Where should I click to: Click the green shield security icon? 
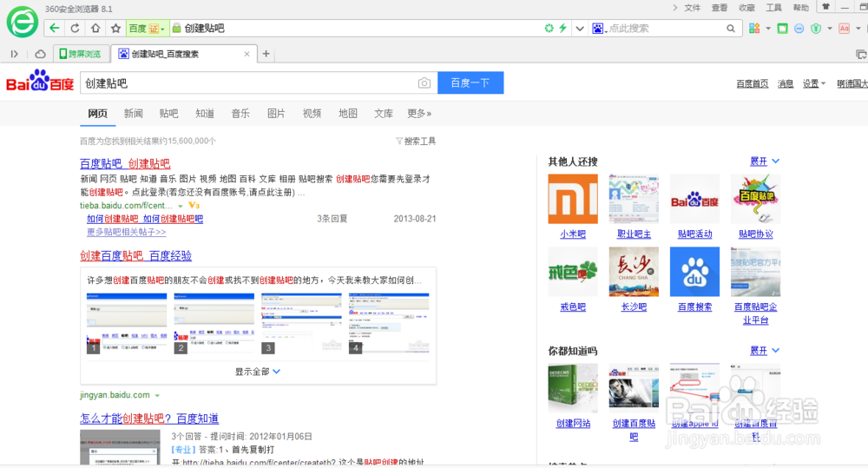point(816,29)
